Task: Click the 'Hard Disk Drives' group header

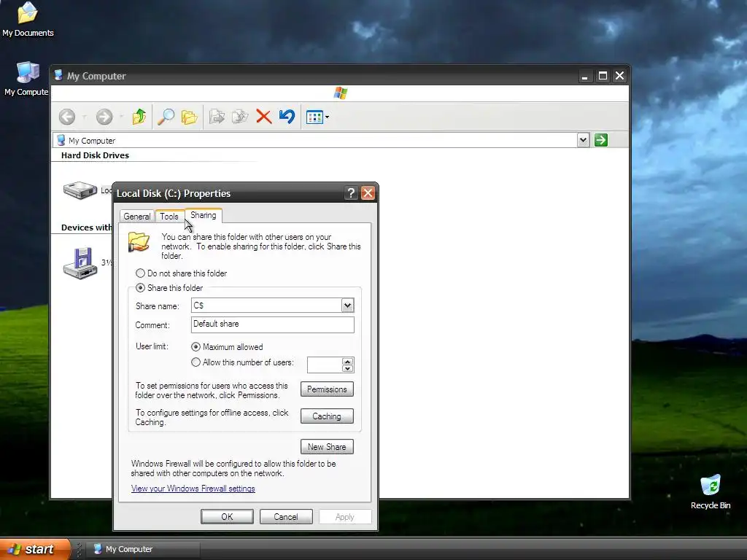Action: (95, 155)
